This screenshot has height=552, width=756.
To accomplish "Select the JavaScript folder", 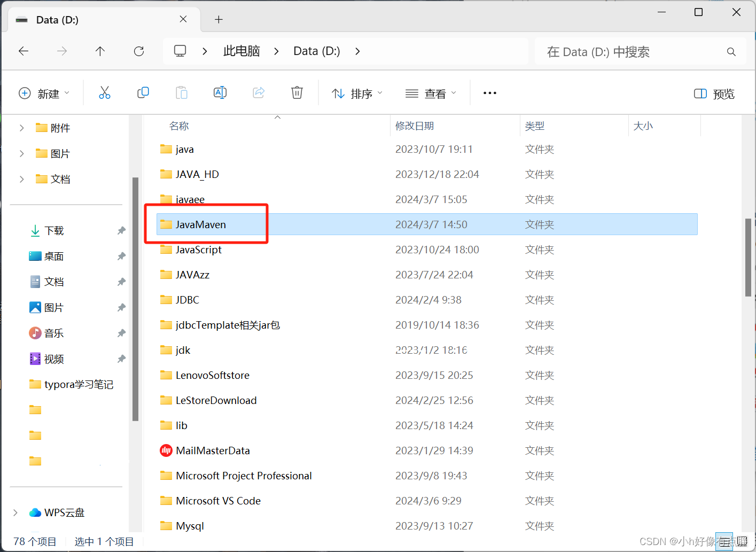I will point(427,250).
